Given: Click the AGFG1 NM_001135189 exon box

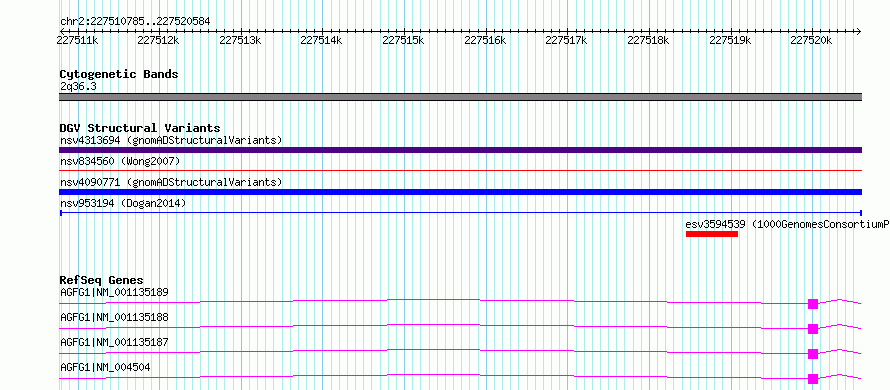Looking at the screenshot, I should click(813, 304).
